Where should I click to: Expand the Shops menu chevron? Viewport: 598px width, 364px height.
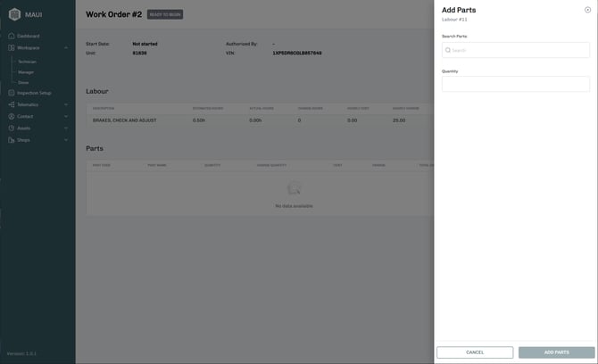point(66,140)
